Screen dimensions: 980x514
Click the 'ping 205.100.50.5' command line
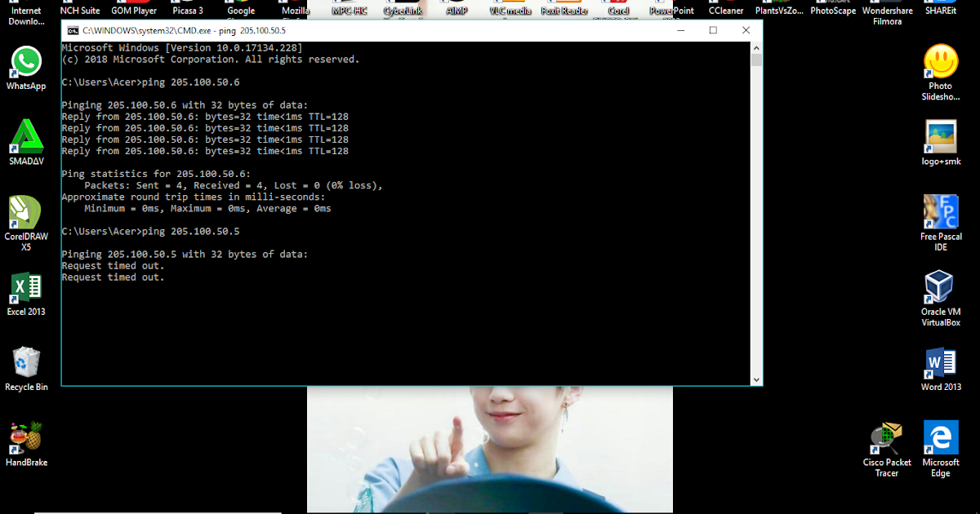pyautogui.click(x=151, y=232)
